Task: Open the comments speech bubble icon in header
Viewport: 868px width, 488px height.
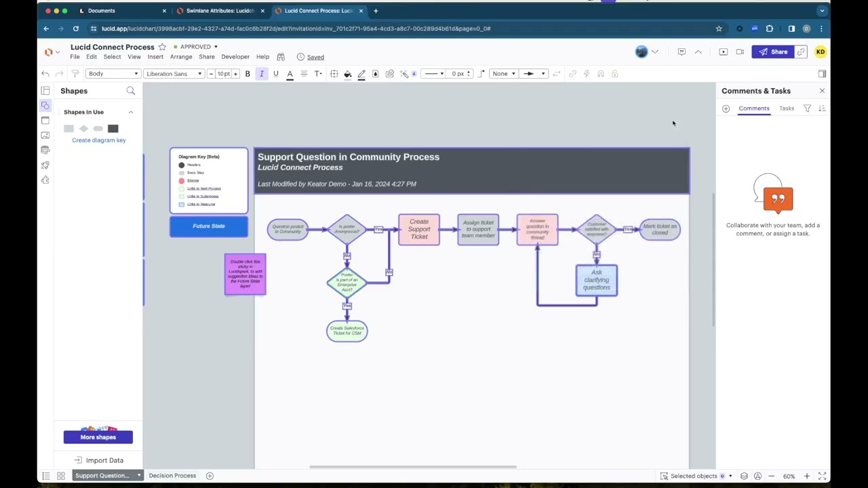Action: (x=682, y=52)
